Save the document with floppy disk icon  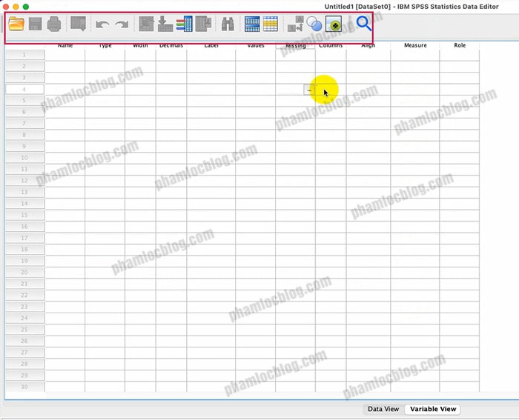click(35, 24)
